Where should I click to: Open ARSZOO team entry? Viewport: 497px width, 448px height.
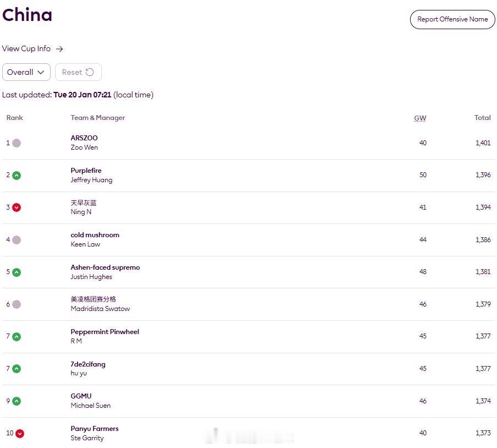(84, 138)
